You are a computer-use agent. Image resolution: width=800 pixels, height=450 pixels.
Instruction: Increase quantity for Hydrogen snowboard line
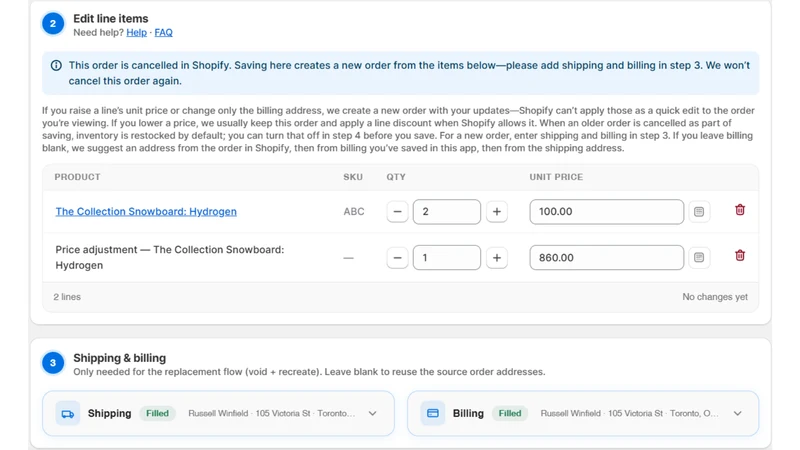click(496, 212)
